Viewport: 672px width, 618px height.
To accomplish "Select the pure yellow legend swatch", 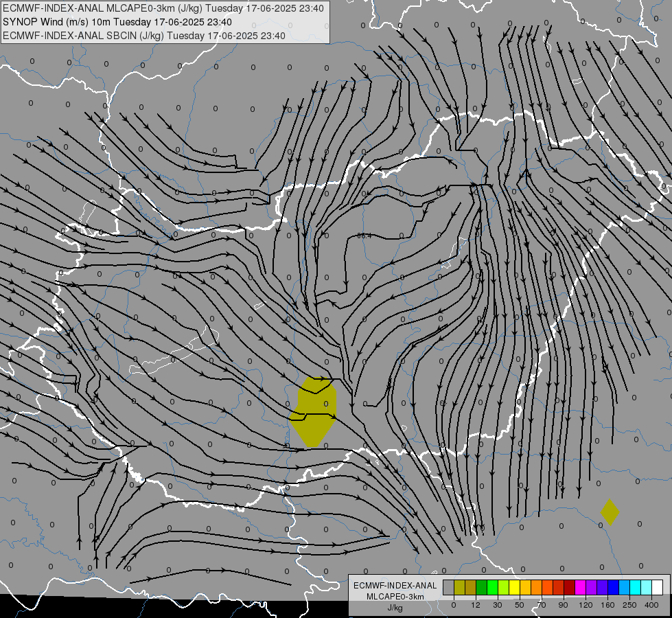I will click(515, 587).
